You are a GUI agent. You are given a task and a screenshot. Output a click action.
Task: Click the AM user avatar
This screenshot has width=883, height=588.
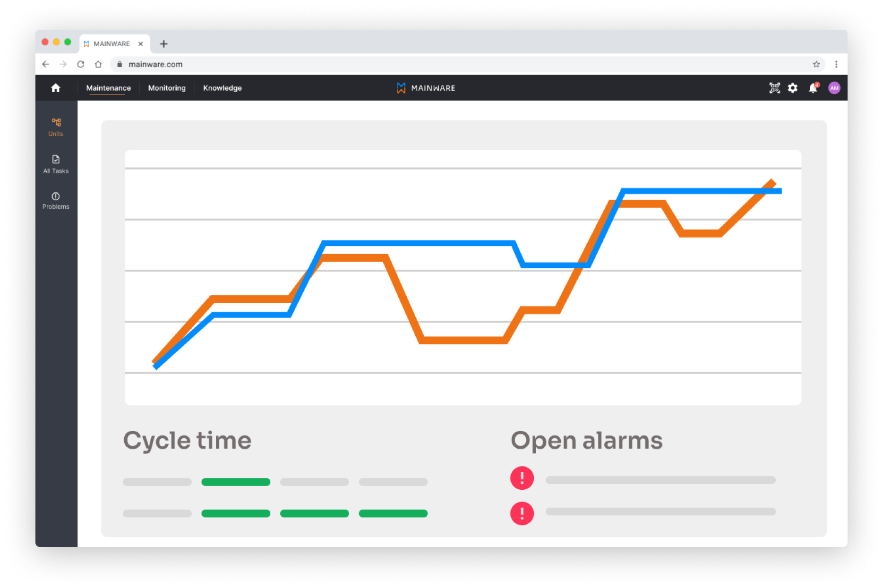pos(834,88)
